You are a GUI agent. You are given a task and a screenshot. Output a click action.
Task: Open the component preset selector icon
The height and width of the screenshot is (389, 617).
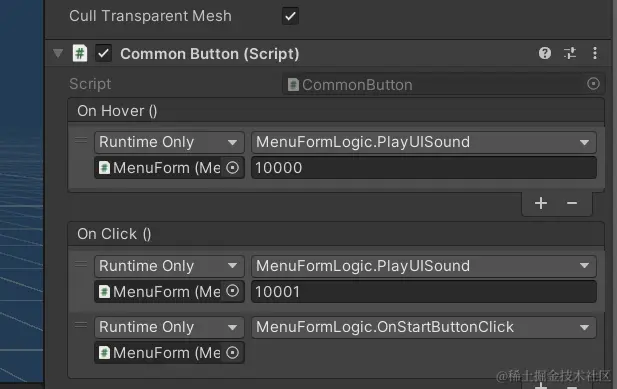(x=570, y=53)
